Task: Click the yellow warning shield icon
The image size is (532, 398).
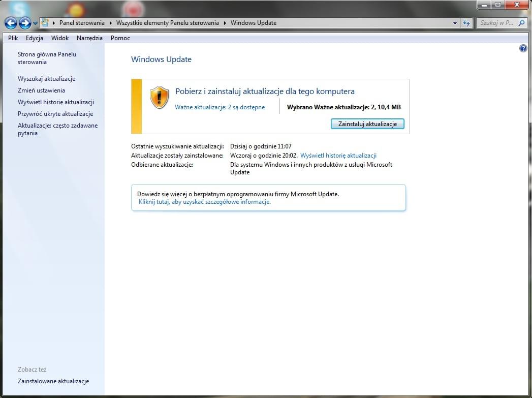Action: [159, 98]
